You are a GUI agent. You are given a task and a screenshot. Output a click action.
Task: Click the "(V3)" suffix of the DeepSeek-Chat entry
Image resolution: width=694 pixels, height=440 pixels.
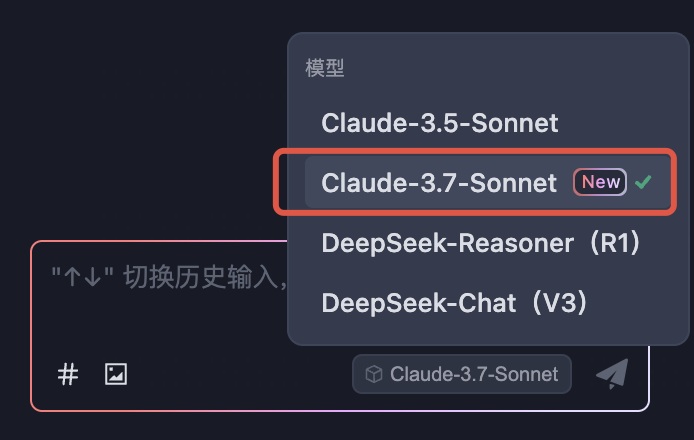point(579,302)
